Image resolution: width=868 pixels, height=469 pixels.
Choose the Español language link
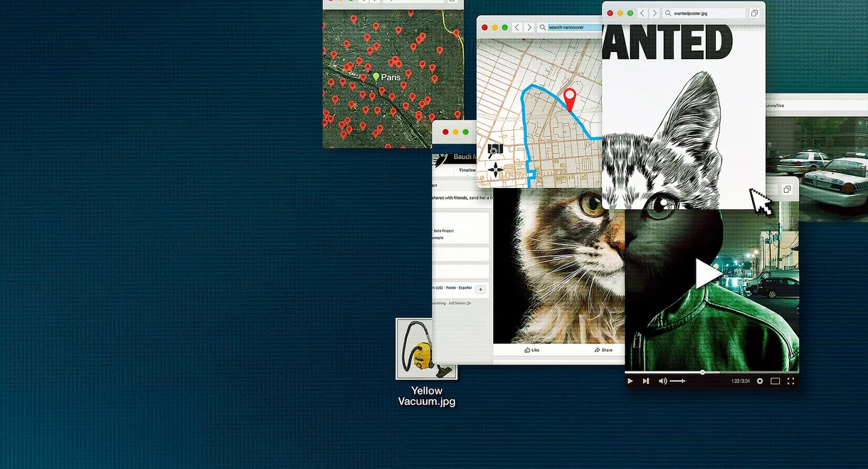465,288
